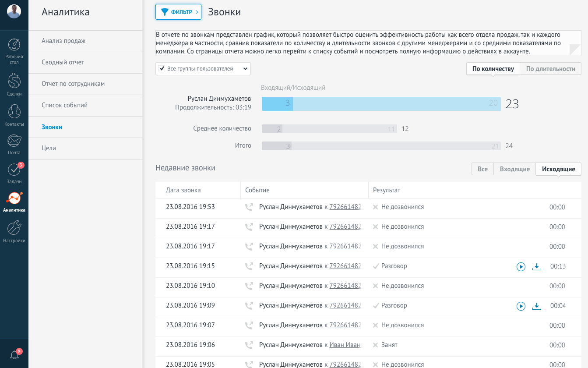Show only Входящие calls tab

pos(514,169)
